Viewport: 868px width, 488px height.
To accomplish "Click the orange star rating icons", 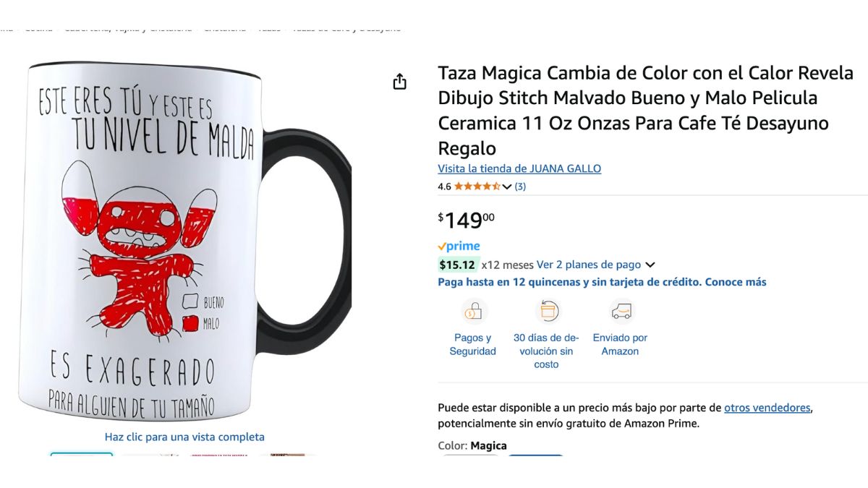I will coord(477,187).
